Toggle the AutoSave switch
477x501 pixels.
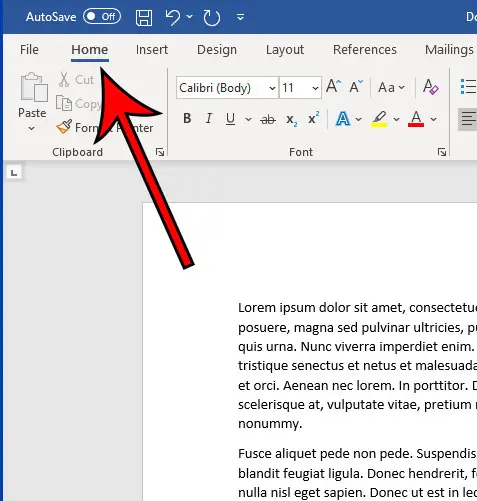(102, 16)
